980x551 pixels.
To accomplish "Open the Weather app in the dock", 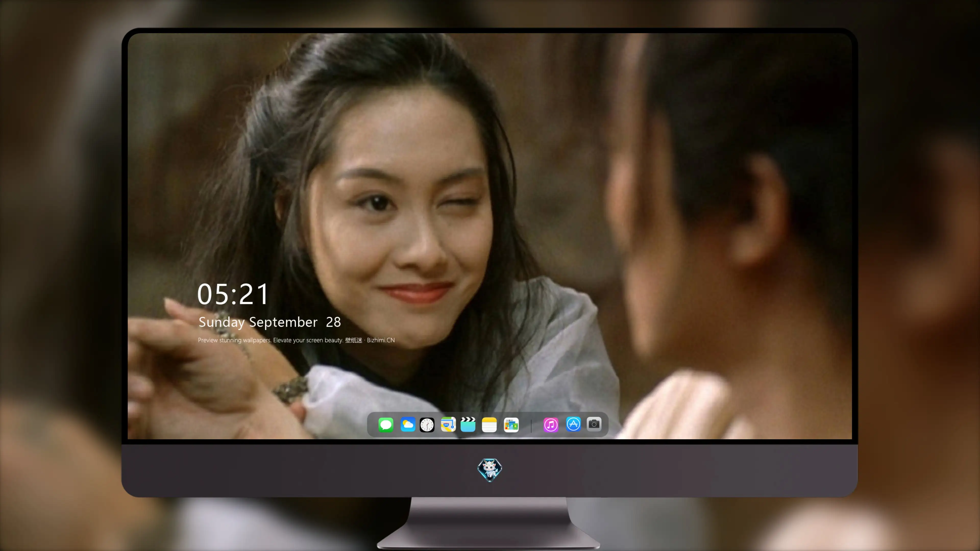I will point(408,424).
